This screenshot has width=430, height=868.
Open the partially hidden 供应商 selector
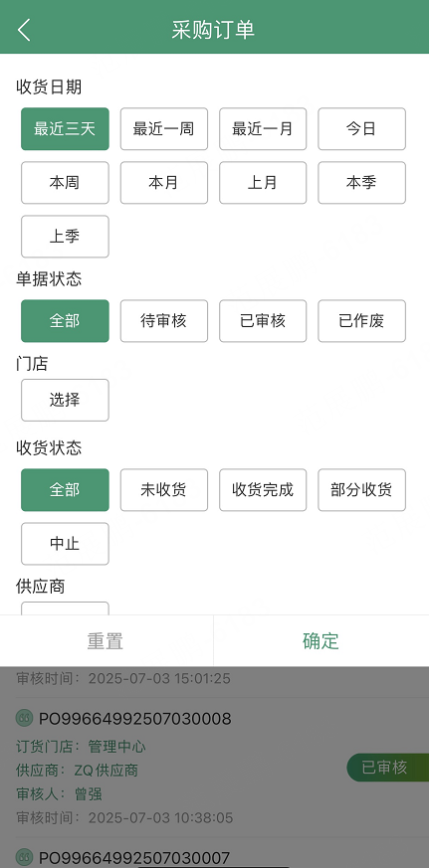65,608
